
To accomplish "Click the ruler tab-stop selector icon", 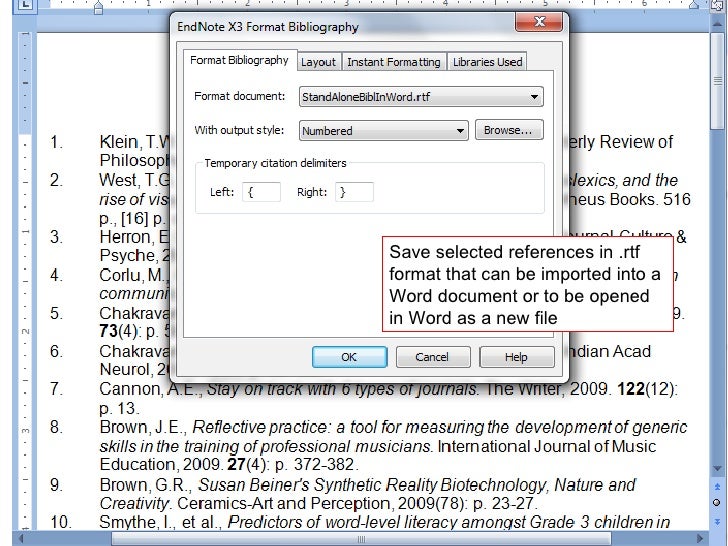I will tap(26, 4).
